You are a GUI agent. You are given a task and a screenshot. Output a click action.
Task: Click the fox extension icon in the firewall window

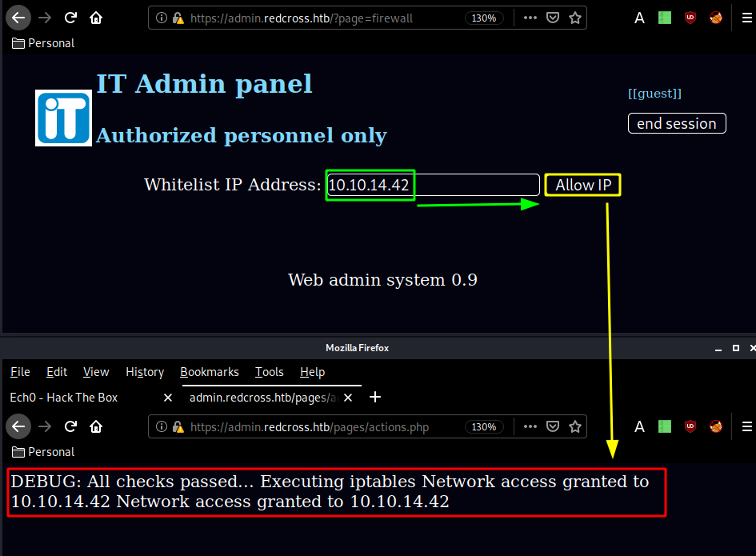(716, 18)
